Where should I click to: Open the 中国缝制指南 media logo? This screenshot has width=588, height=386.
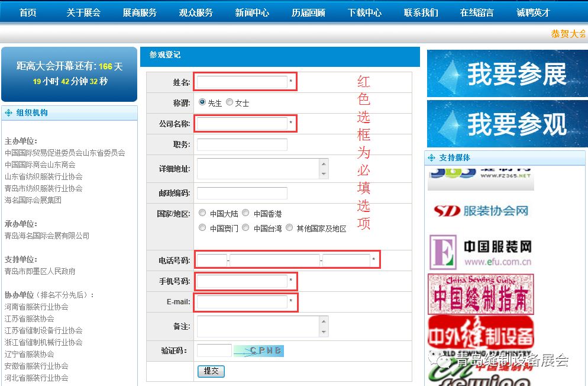tap(480, 294)
